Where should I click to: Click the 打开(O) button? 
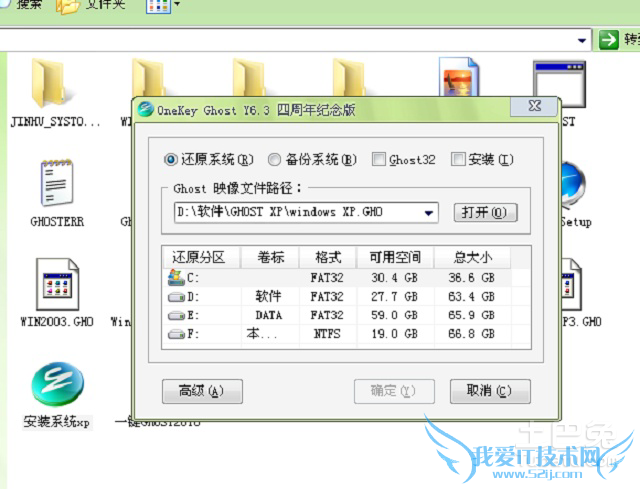pos(486,213)
